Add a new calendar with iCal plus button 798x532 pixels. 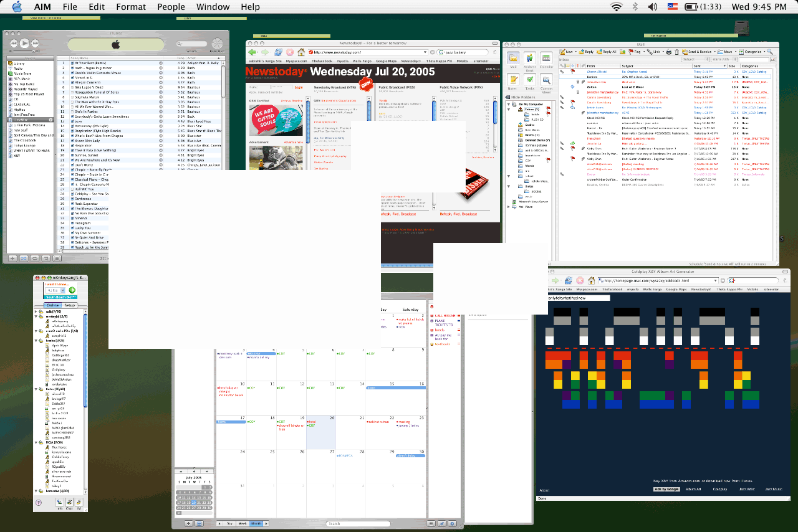tap(188, 523)
